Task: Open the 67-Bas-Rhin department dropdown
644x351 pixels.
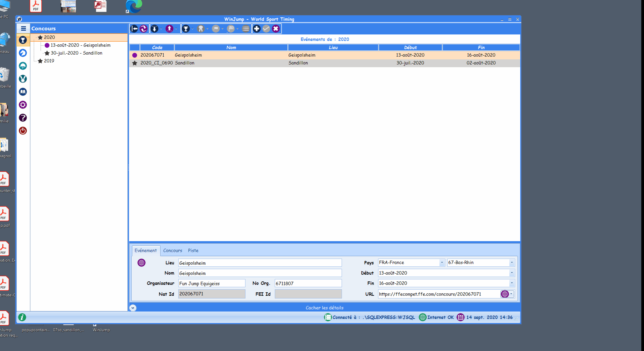Action: 512,263
